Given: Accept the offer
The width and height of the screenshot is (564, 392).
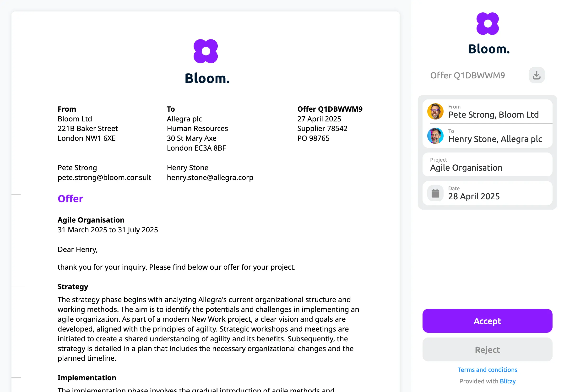Looking at the screenshot, I should tap(487, 321).
